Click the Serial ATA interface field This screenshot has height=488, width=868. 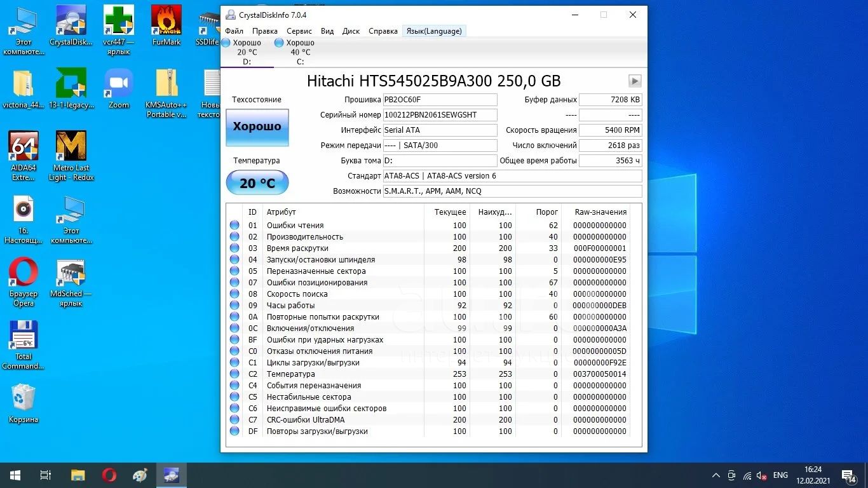click(440, 130)
